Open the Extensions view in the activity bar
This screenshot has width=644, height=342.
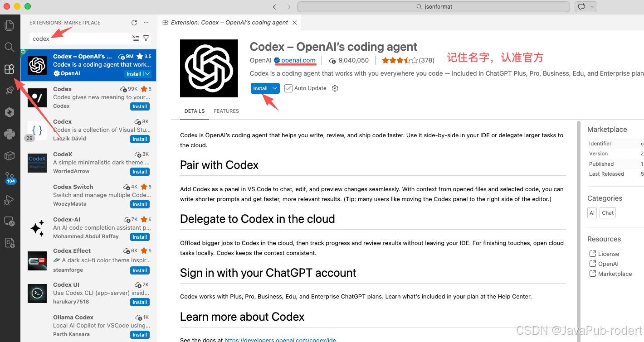(x=9, y=69)
